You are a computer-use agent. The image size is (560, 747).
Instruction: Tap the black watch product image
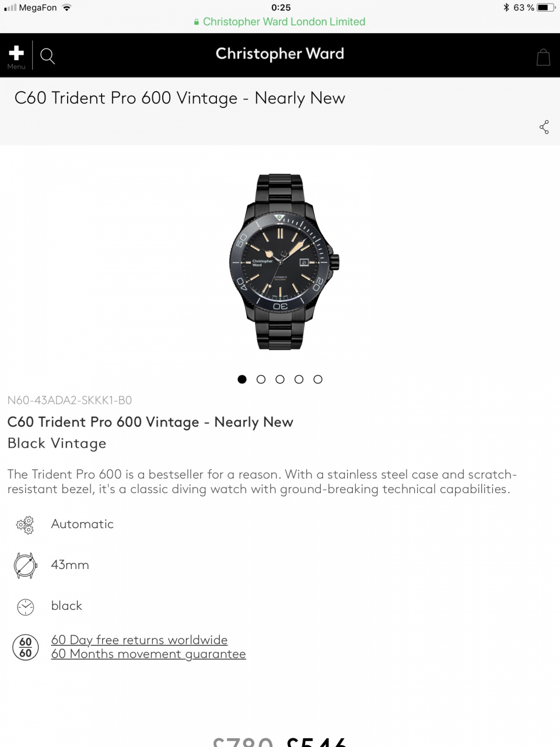click(284, 261)
